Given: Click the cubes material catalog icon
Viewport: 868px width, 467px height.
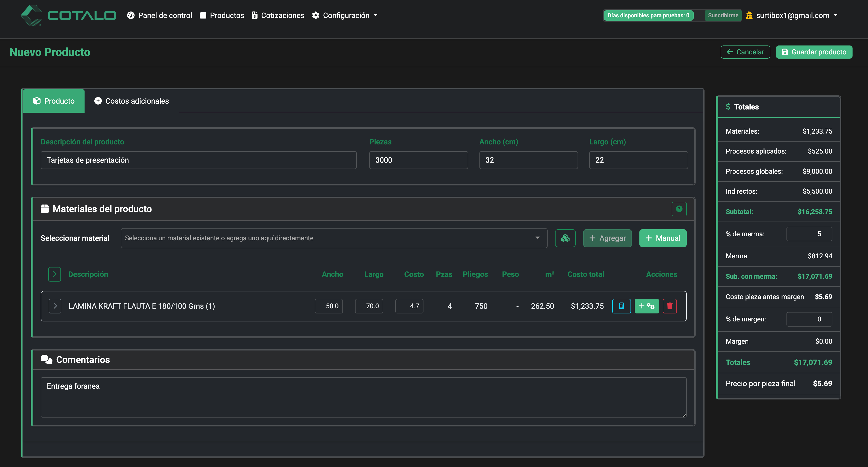Looking at the screenshot, I should pos(565,238).
